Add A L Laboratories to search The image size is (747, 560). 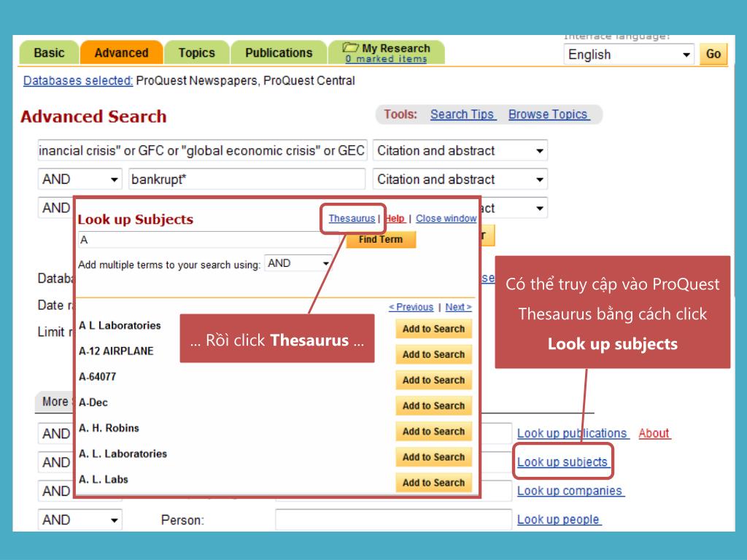click(x=433, y=329)
